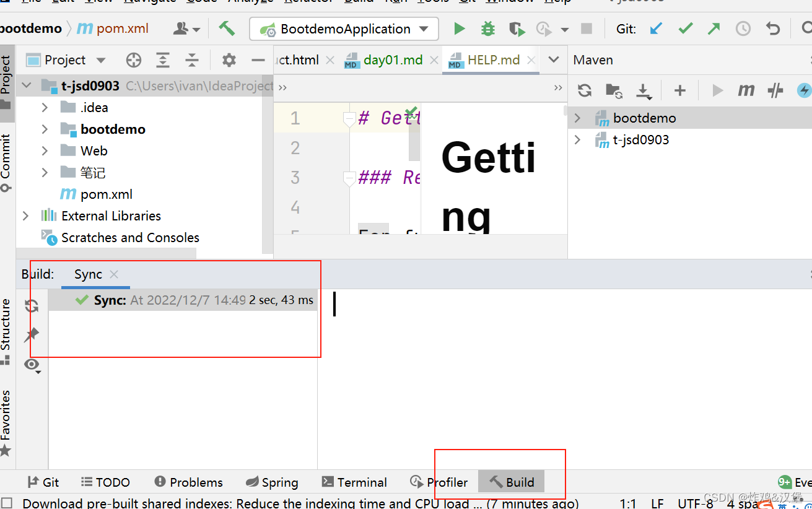The width and height of the screenshot is (812, 509).
Task: Click the Run with Coverage shield icon
Action: point(518,28)
